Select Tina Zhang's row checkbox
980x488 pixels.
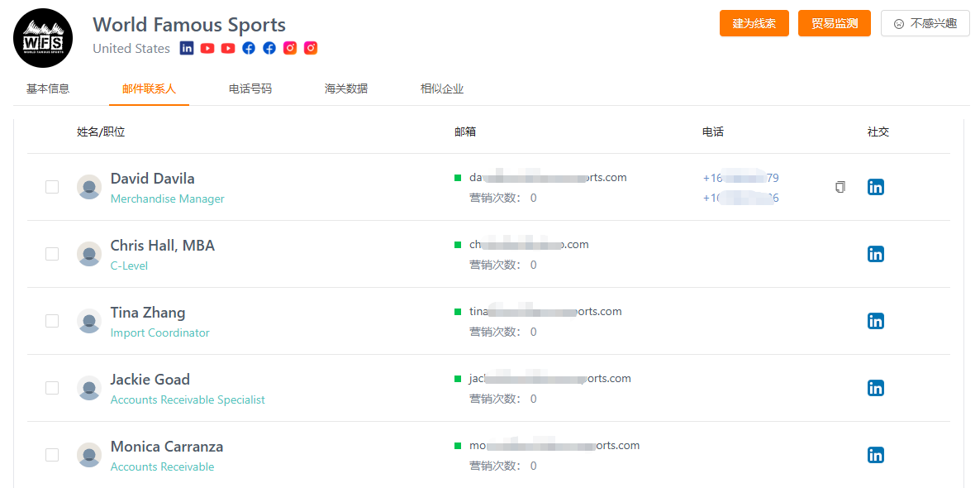[x=52, y=321]
